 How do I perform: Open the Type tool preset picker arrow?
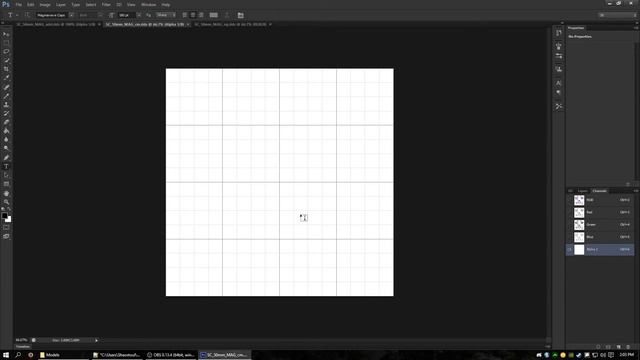[17, 15]
